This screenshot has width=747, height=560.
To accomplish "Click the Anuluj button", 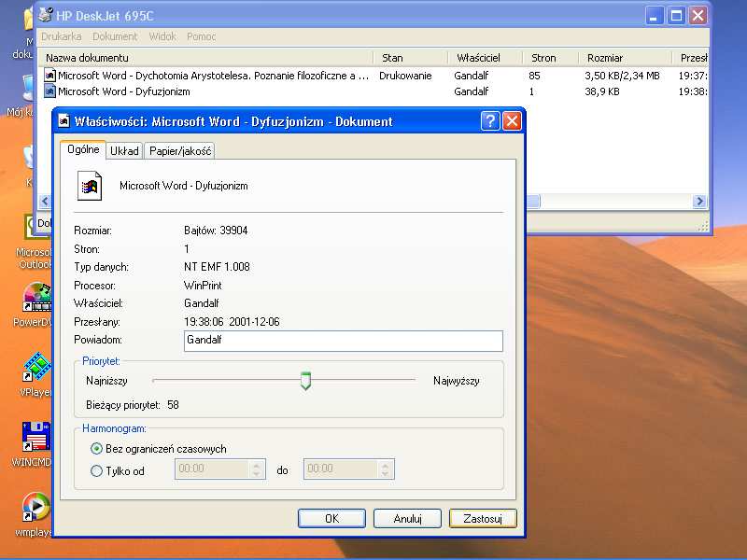I will 407,519.
